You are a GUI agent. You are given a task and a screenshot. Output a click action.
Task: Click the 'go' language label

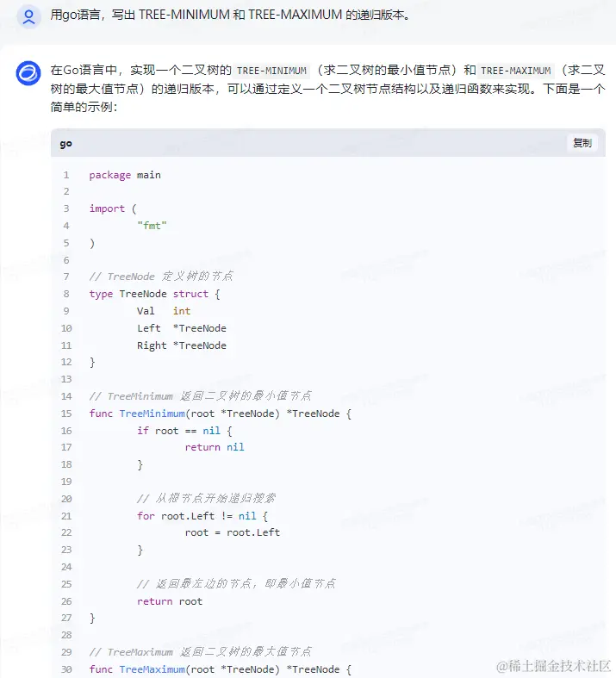coord(65,144)
